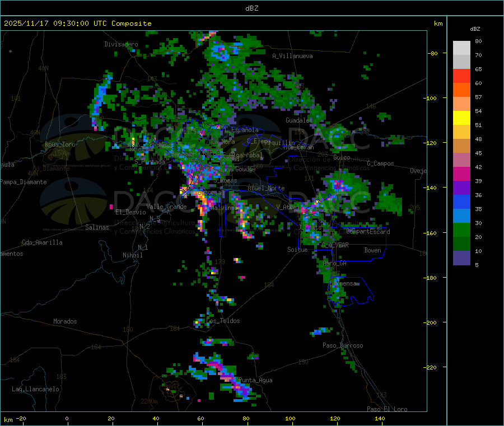Click the Aero_GA label
This screenshot has height=426, width=504.
pos(335,263)
